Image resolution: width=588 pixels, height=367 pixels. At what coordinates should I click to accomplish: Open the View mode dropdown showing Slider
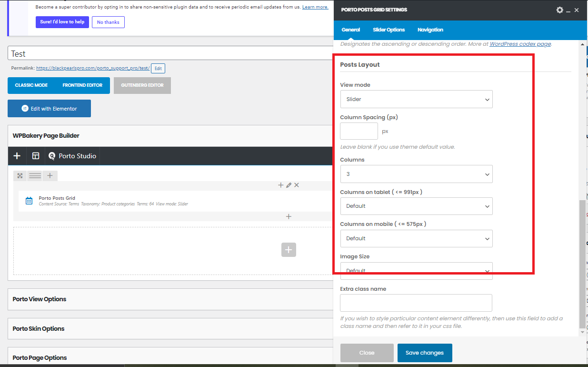tap(417, 99)
